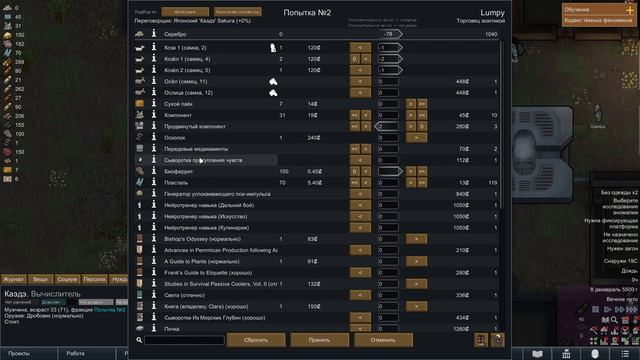The height and width of the screenshot is (360, 640).
Task: Open info for Сухой паёк row
Action: click(154, 104)
